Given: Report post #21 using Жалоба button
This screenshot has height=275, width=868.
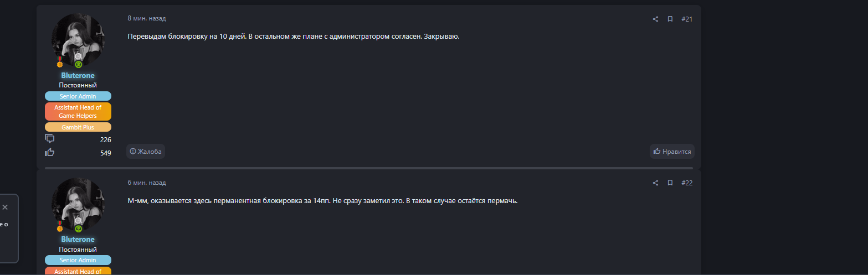Looking at the screenshot, I should 146,151.
